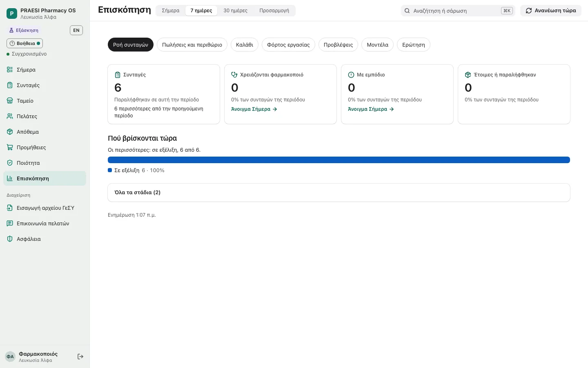Open the Βοήθεια help menu
Image resolution: width=588 pixels, height=368 pixels.
click(x=25, y=43)
